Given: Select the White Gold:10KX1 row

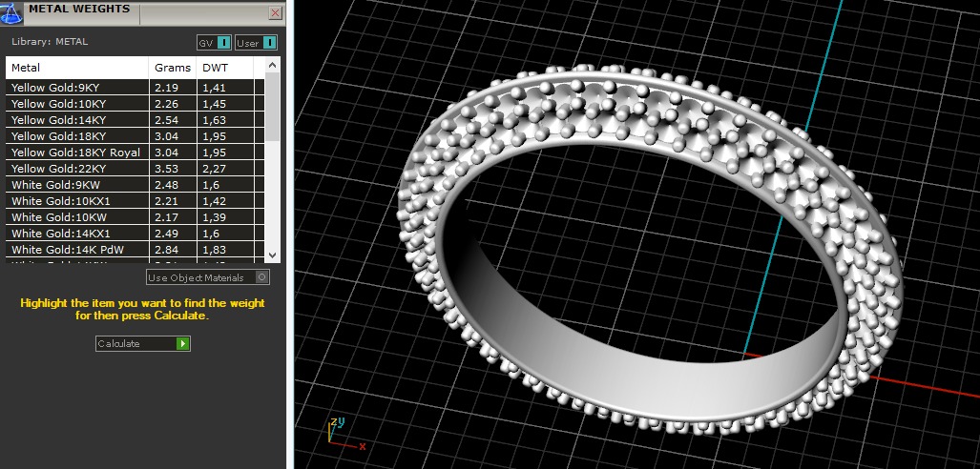Looking at the screenshot, I should pos(135,201).
